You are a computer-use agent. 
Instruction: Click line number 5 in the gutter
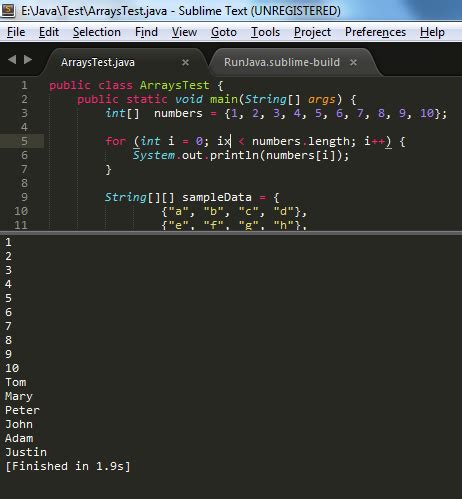click(x=24, y=141)
